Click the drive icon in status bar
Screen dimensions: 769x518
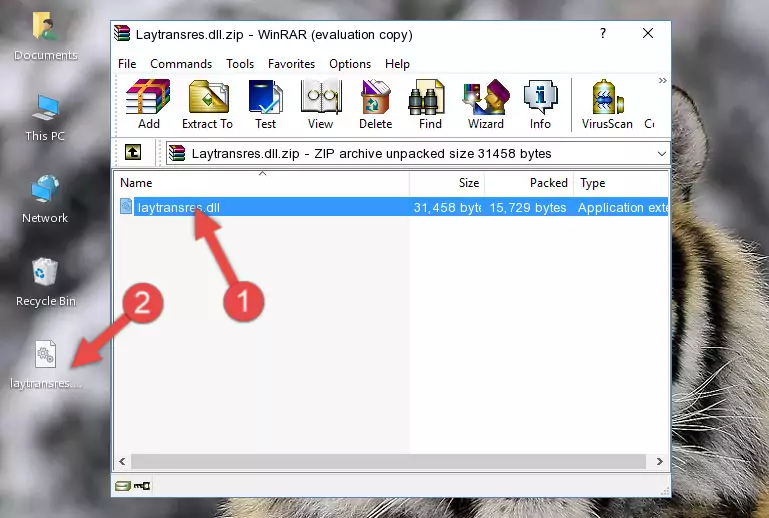tap(122, 486)
